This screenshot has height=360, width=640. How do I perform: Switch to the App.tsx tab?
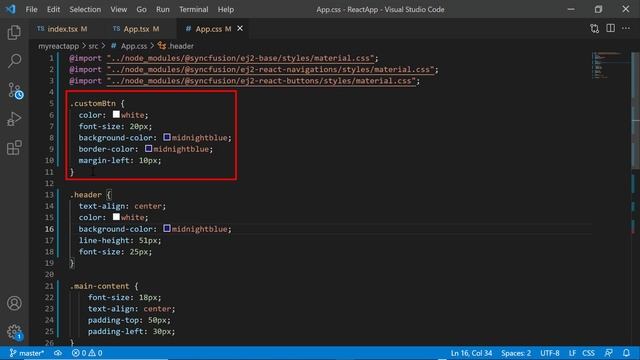(x=136, y=29)
